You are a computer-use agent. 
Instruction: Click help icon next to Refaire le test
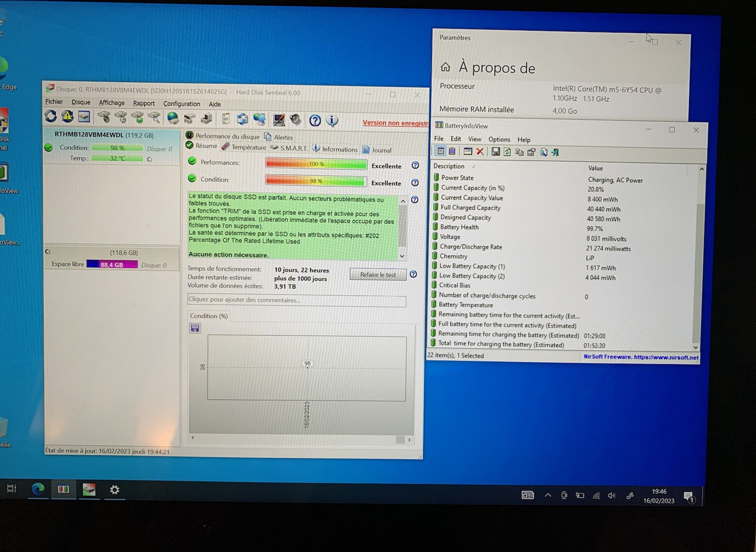tap(413, 274)
